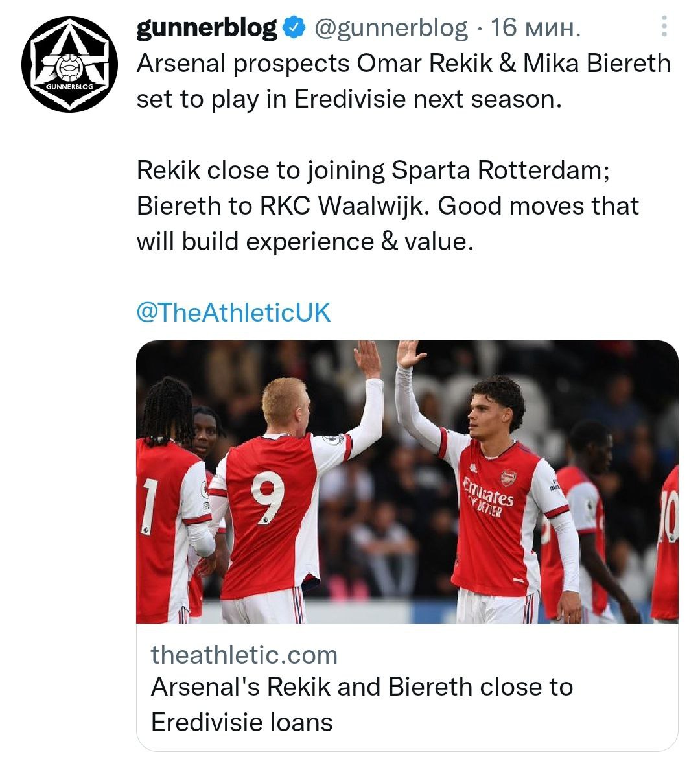700x772 pixels.
Task: Open the @gunnerblog handle link
Action: point(390,28)
